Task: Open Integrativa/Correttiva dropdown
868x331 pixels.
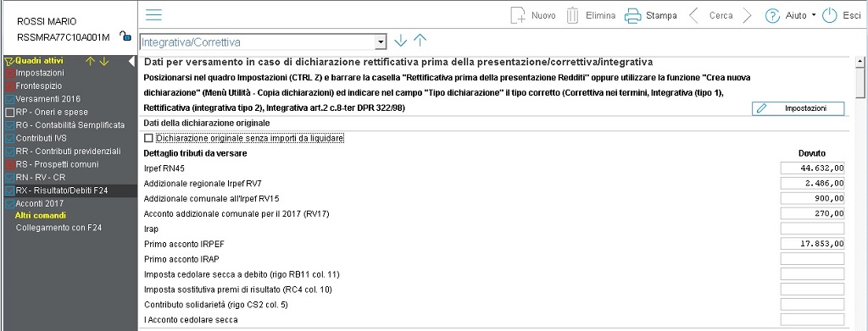Action: coord(380,42)
